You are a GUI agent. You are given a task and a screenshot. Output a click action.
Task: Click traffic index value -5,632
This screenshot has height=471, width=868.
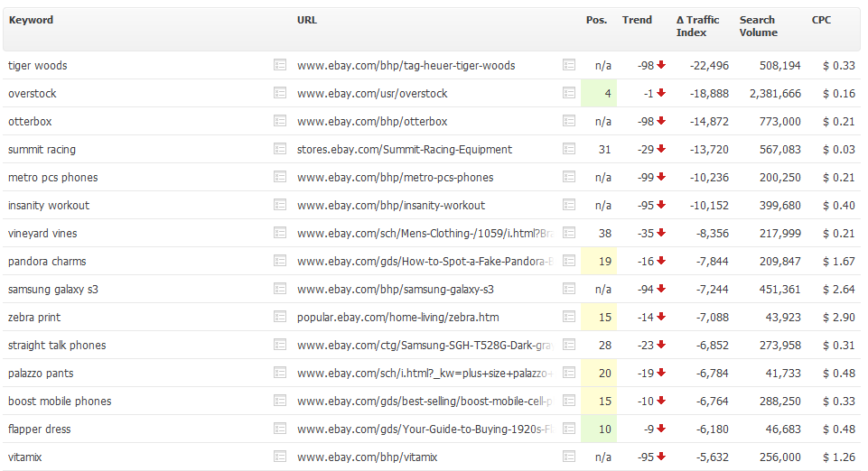712,457
